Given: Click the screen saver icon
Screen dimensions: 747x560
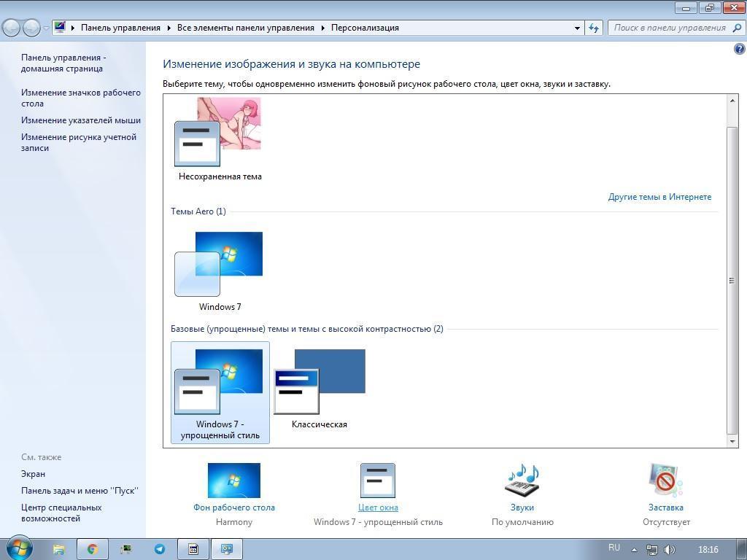Looking at the screenshot, I should point(665,481).
